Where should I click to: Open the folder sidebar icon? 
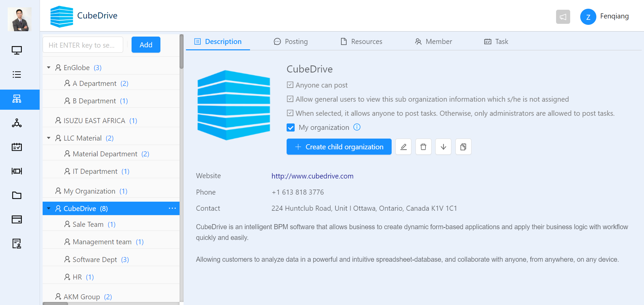click(x=17, y=195)
